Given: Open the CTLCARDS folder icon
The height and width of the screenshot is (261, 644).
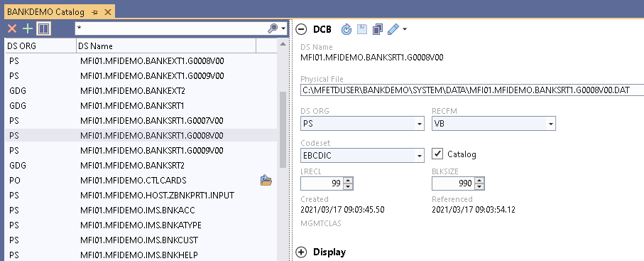Looking at the screenshot, I should tap(266, 181).
